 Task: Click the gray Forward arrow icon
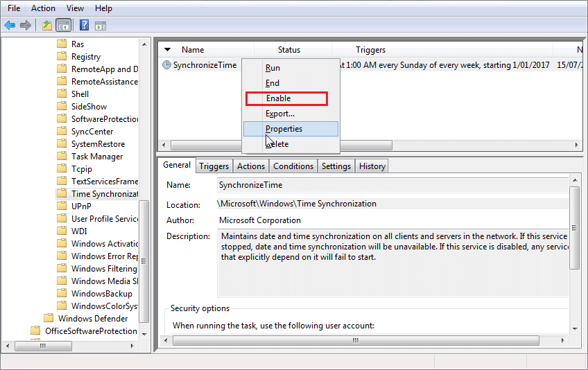click(26, 26)
